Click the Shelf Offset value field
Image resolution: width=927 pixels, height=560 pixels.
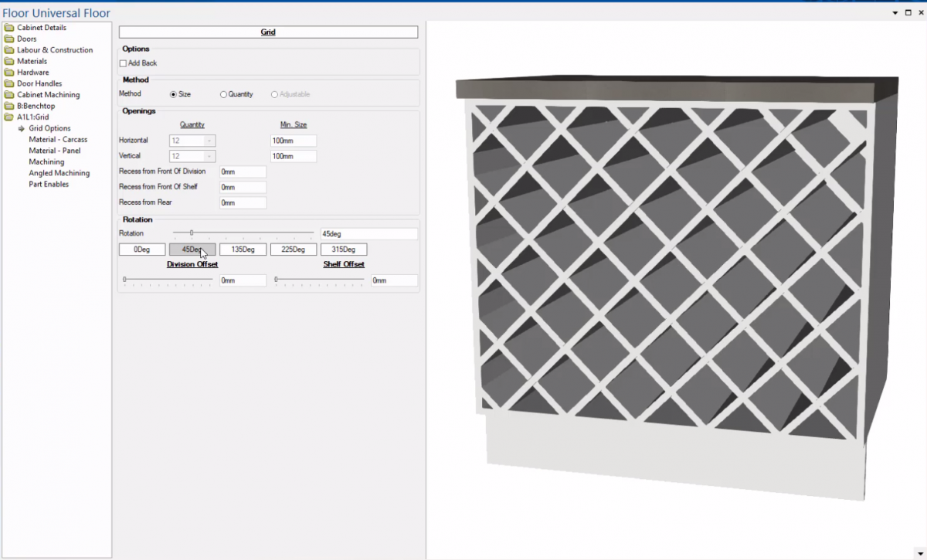point(394,280)
